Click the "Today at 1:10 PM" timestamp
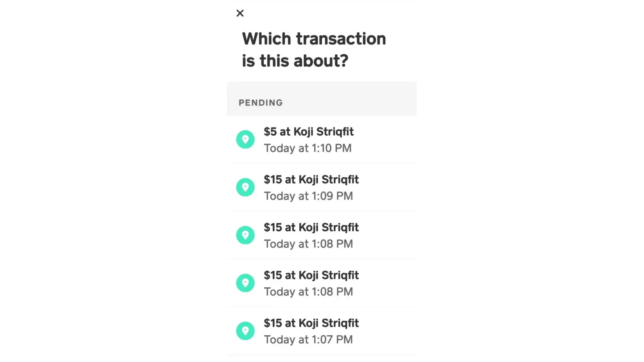644x362 pixels. [x=308, y=148]
